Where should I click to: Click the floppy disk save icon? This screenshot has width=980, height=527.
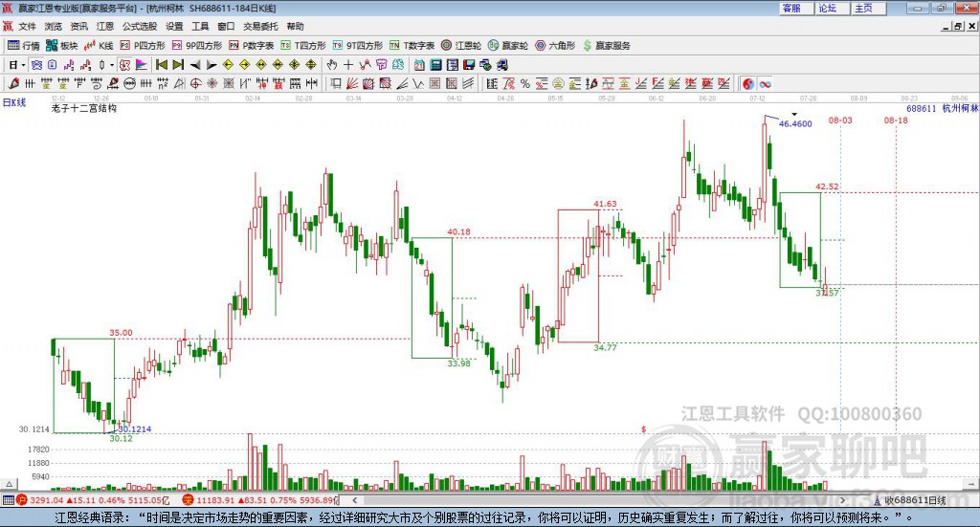point(469,65)
